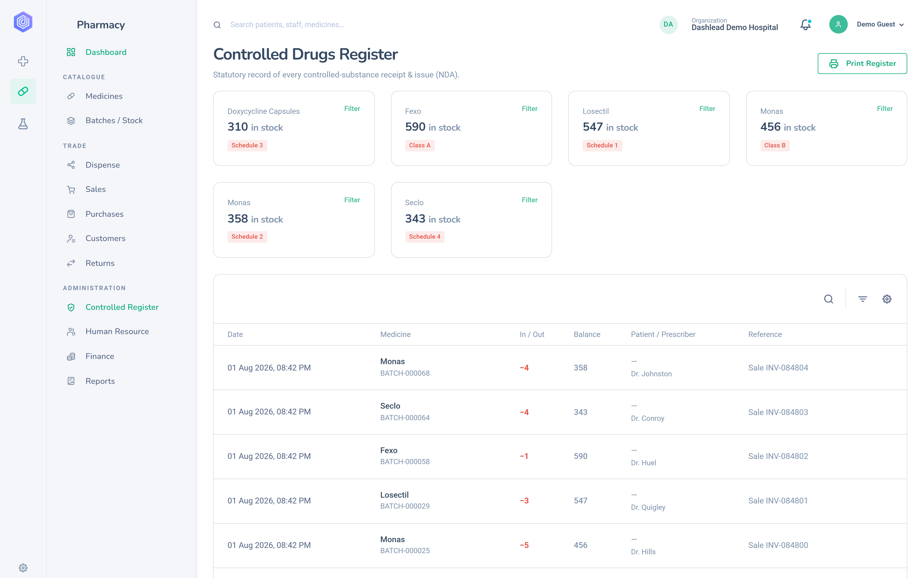Filter by Doxycycline Capsules card
Viewport: 924px width, 578px height.
[x=352, y=108]
